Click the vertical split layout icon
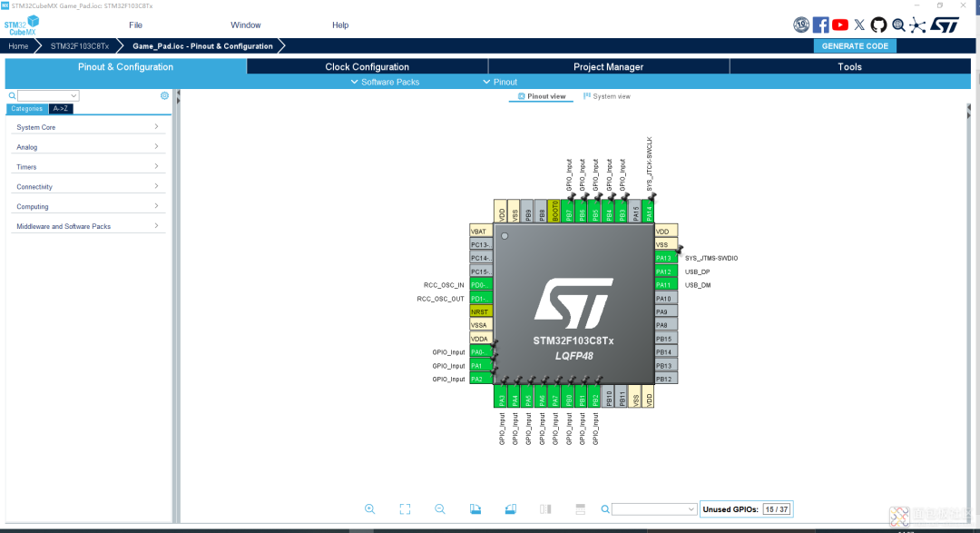The image size is (980, 533). coord(545,509)
